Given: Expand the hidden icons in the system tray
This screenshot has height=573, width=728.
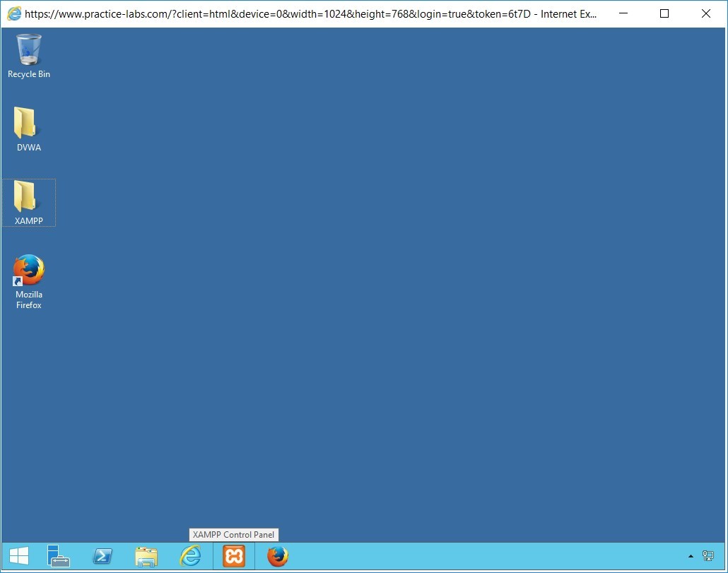Looking at the screenshot, I should click(691, 556).
